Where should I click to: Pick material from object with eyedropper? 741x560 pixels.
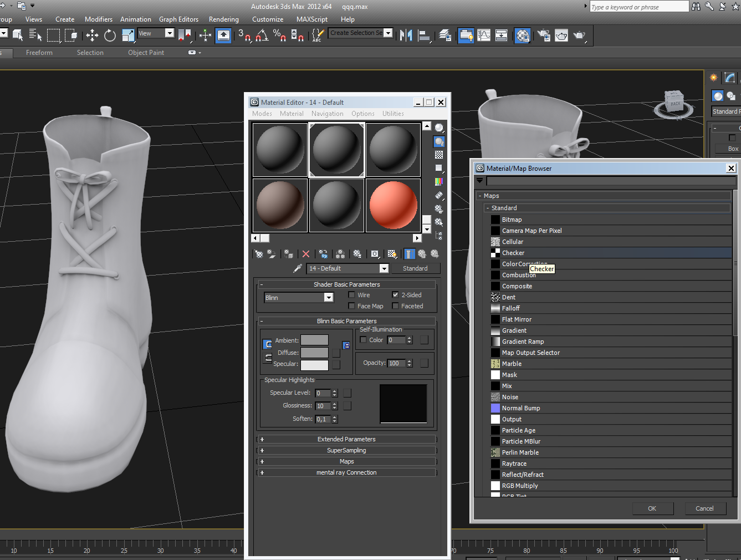[298, 268]
